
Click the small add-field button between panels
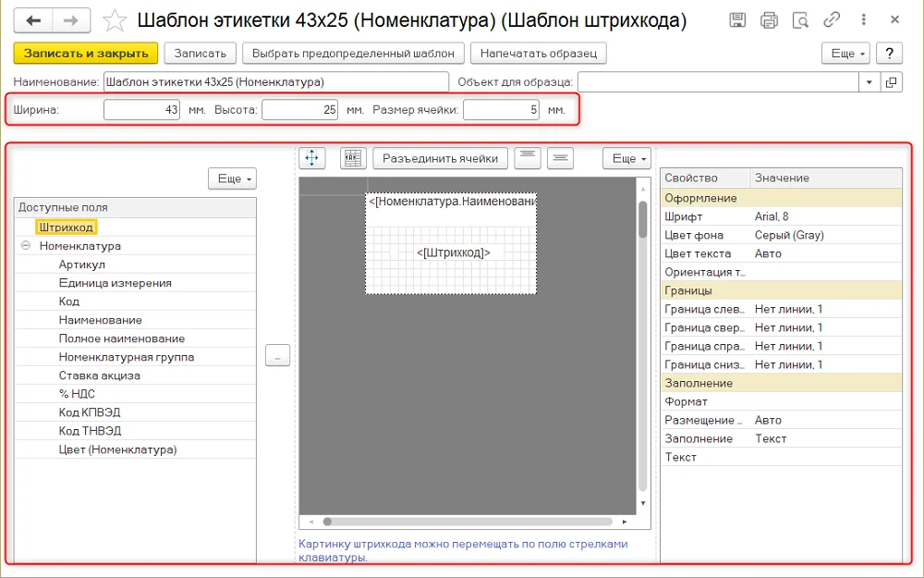(277, 355)
